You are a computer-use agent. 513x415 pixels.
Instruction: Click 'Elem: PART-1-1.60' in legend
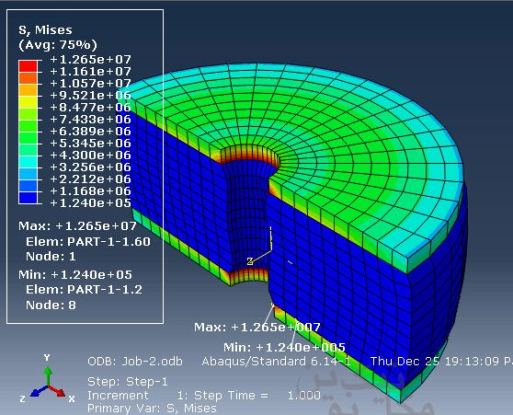tap(88, 242)
